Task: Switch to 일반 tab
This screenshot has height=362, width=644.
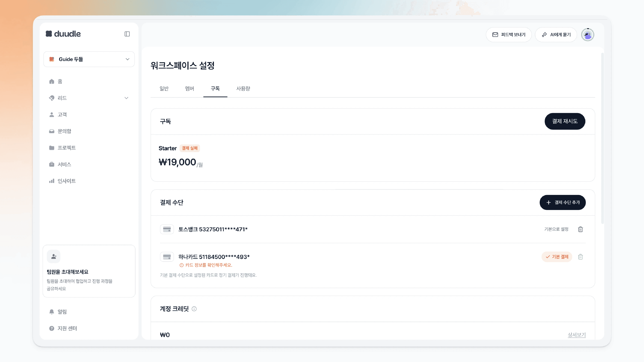Action: [164, 88]
